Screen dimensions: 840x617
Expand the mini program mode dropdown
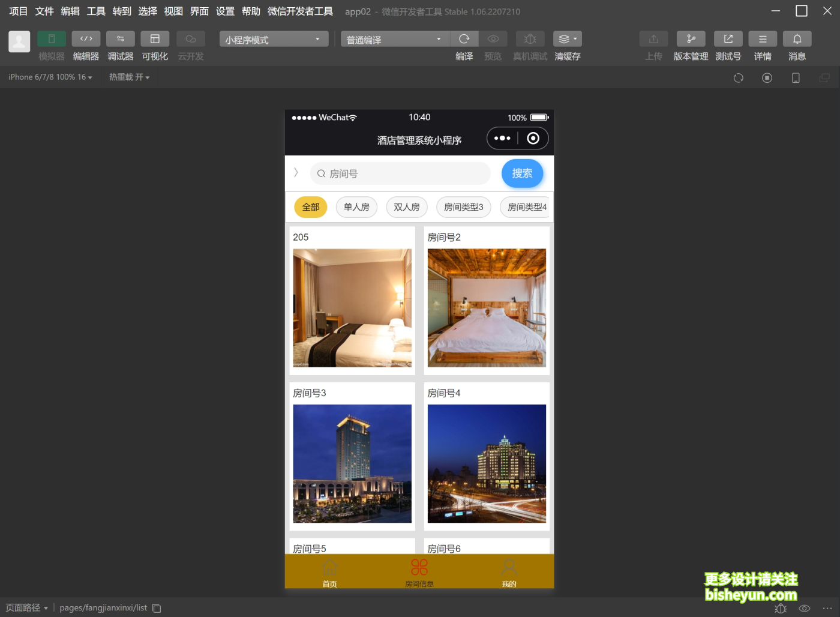pyautogui.click(x=274, y=40)
